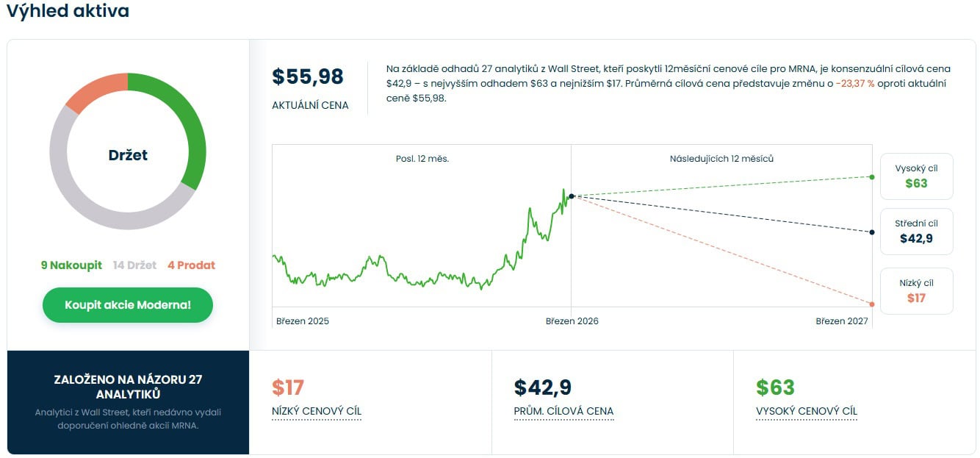Viewport: 980px width, 458px height.
Task: Click the PRŮM. CÍLOVÁ CENA underlined label
Action: [x=563, y=412]
